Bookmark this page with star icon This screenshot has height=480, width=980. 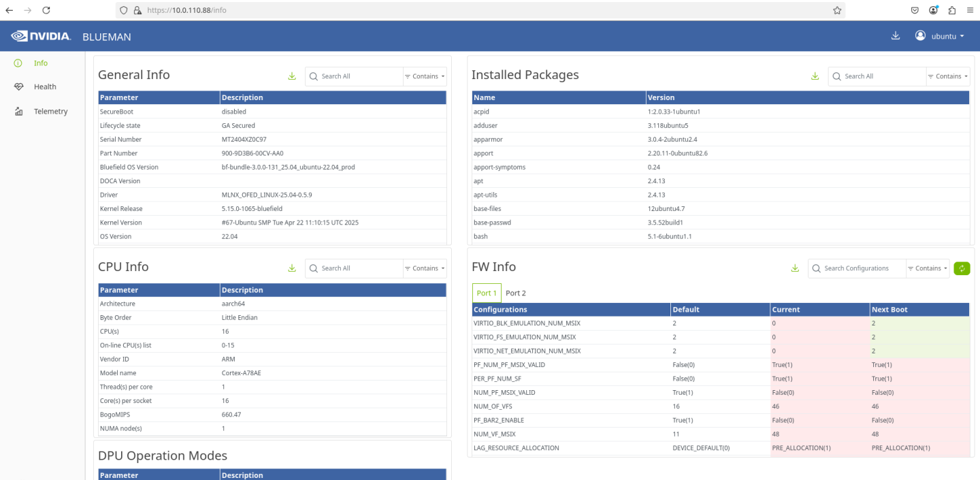coord(837,10)
